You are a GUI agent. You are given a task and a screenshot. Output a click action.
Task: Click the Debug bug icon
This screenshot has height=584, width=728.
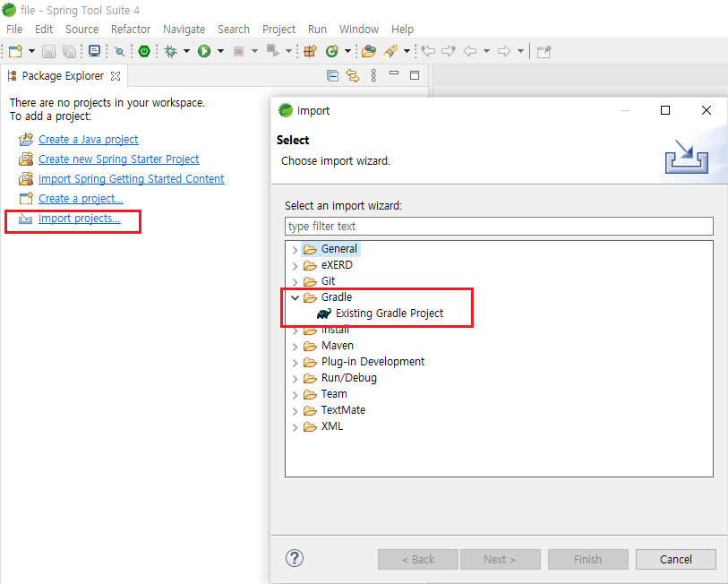point(171,51)
